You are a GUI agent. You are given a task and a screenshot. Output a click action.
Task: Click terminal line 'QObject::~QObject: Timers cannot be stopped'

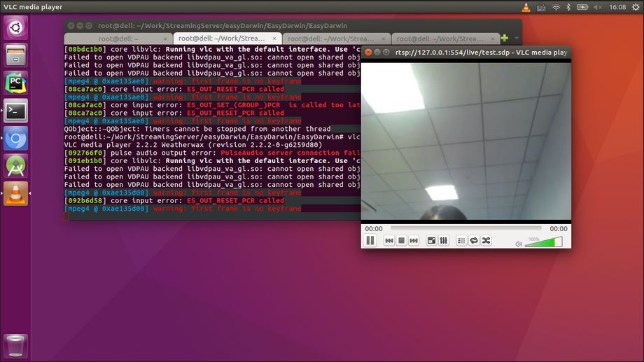197,129
